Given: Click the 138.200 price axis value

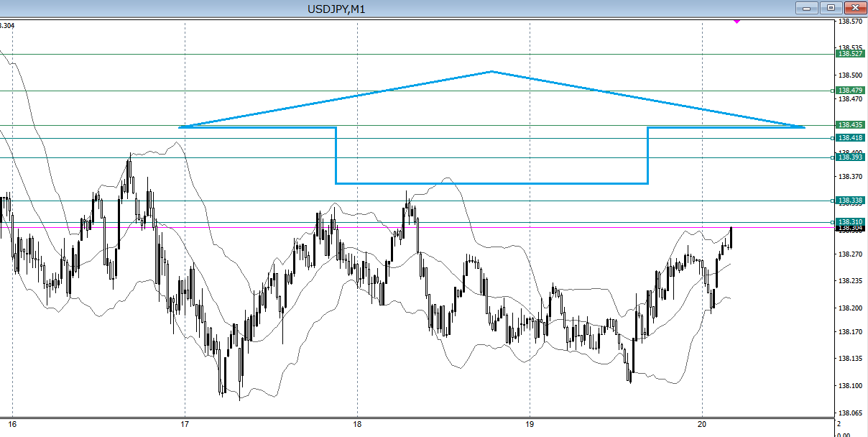Looking at the screenshot, I should click(x=851, y=308).
